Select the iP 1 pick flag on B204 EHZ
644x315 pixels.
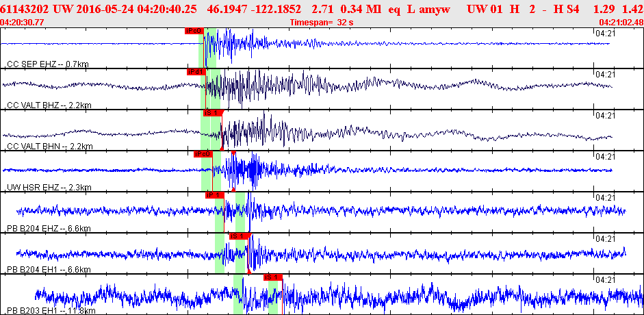pyautogui.click(x=215, y=194)
